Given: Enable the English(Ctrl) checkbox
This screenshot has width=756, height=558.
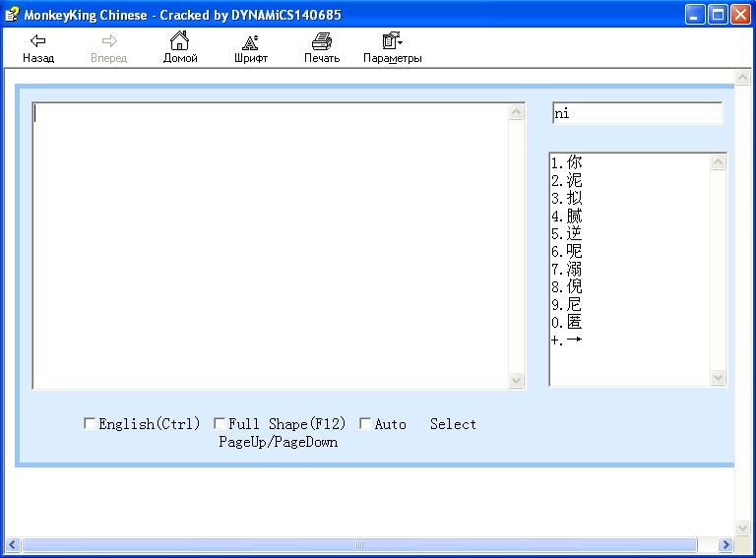Looking at the screenshot, I should (90, 423).
